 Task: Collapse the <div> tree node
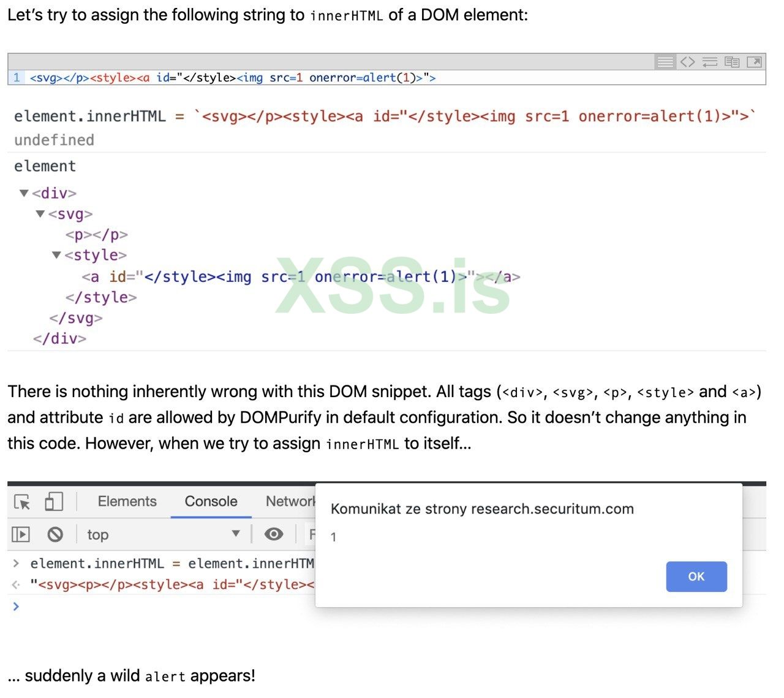point(24,193)
